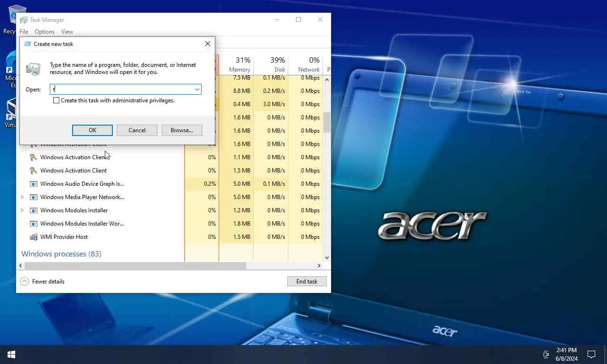Select icon of Windows Activation Client 1.5 MB row

coord(33,170)
